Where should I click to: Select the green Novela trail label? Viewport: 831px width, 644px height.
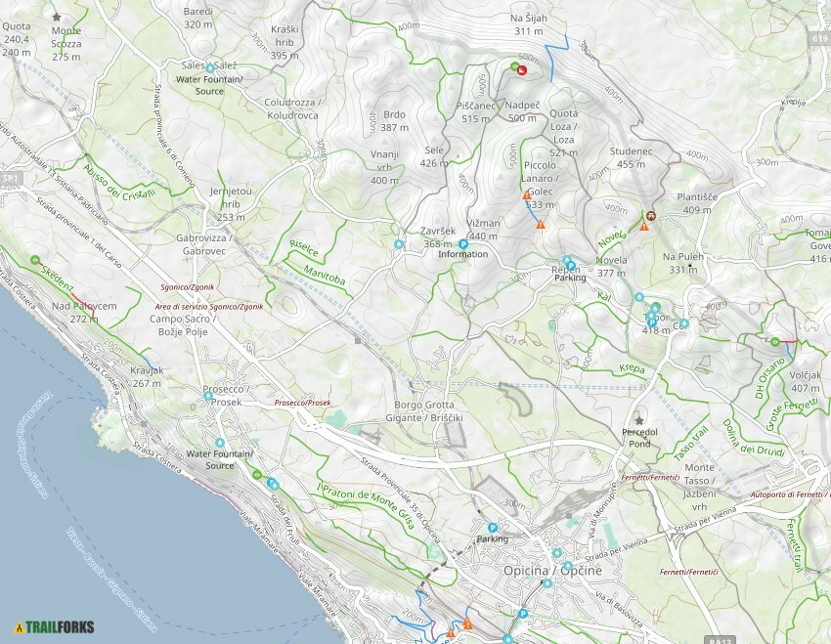[x=613, y=238]
